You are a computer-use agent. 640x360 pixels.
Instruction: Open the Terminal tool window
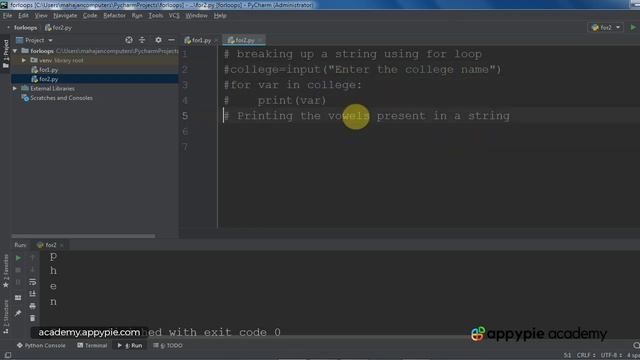tap(92, 346)
